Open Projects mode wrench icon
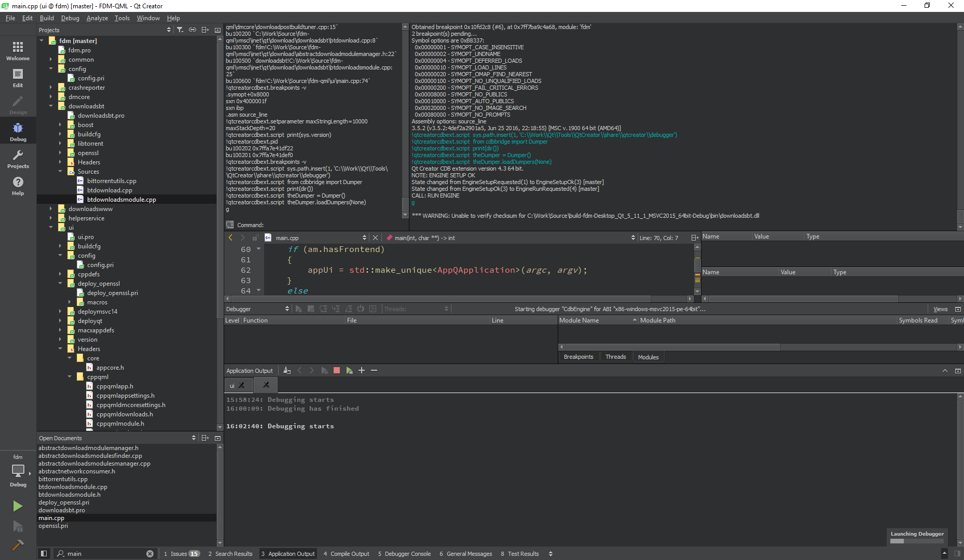This screenshot has width=964, height=560. [18, 159]
